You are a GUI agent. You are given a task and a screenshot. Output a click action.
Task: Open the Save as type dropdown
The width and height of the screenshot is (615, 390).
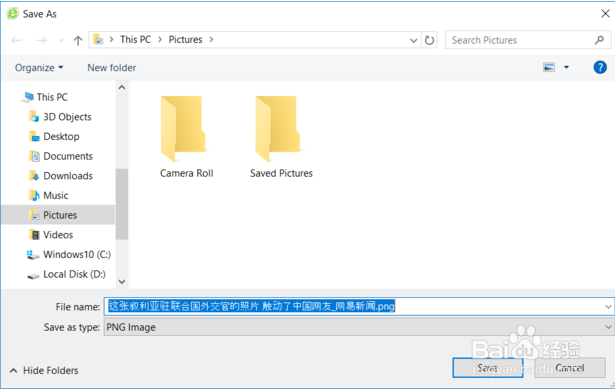click(x=359, y=327)
